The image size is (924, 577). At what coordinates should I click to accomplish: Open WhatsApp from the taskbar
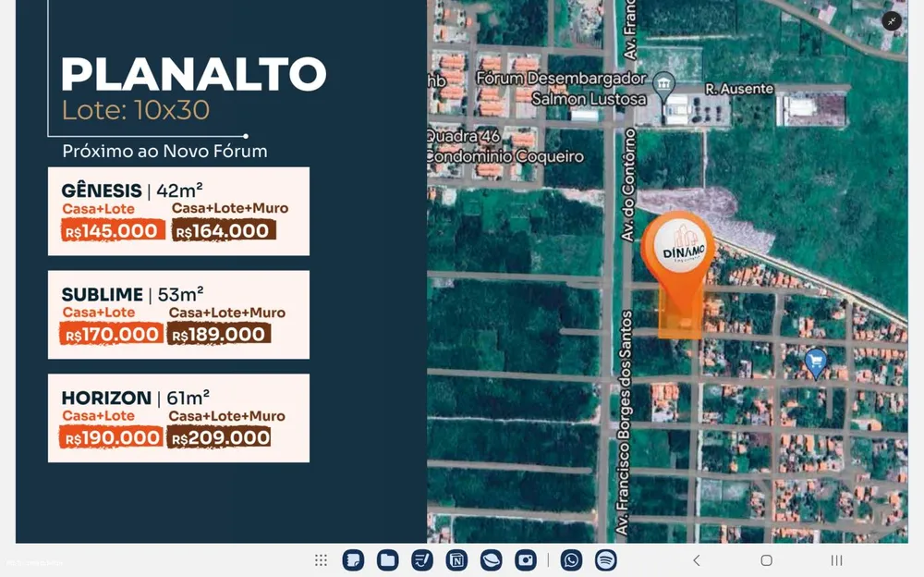(x=571, y=560)
